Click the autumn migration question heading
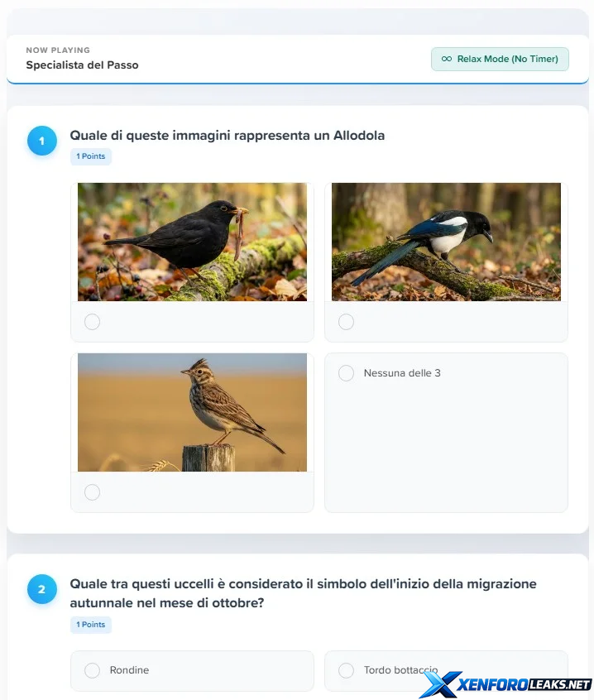This screenshot has height=700, width=594. [x=304, y=593]
